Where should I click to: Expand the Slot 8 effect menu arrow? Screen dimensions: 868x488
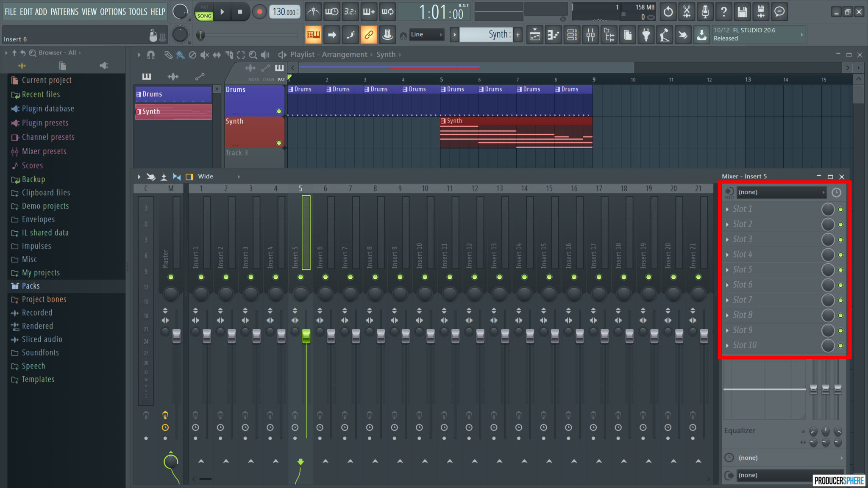[x=727, y=315]
